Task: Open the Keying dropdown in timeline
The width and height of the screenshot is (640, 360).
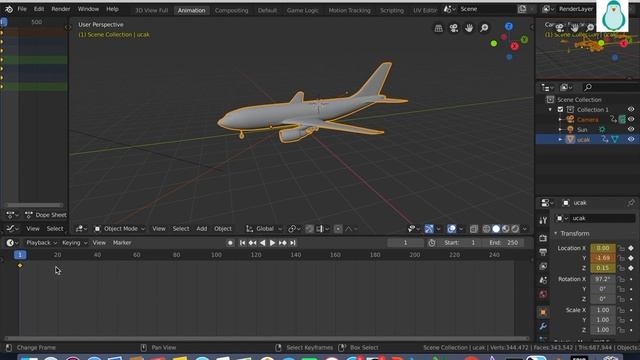Action: (74, 243)
